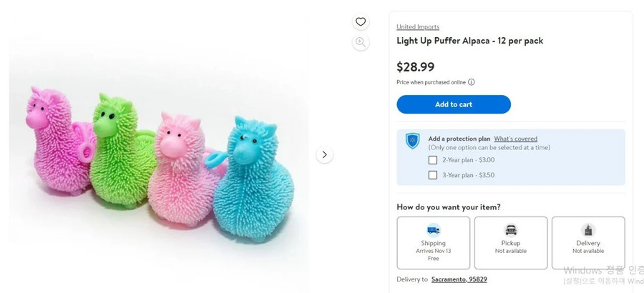The height and width of the screenshot is (293, 644).
Task: Click the heart favorite icon
Action: tap(361, 22)
